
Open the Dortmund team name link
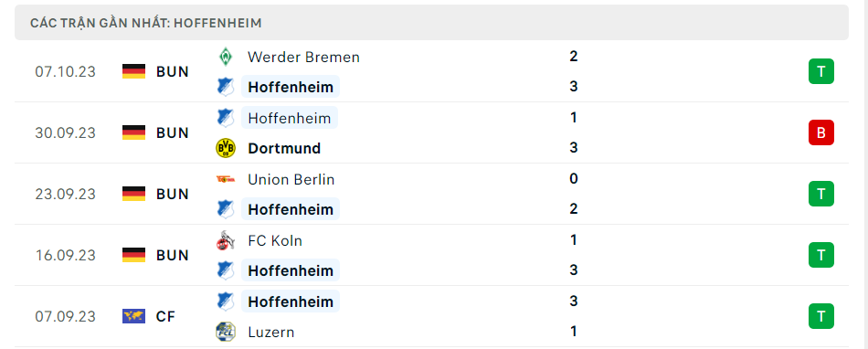click(284, 148)
